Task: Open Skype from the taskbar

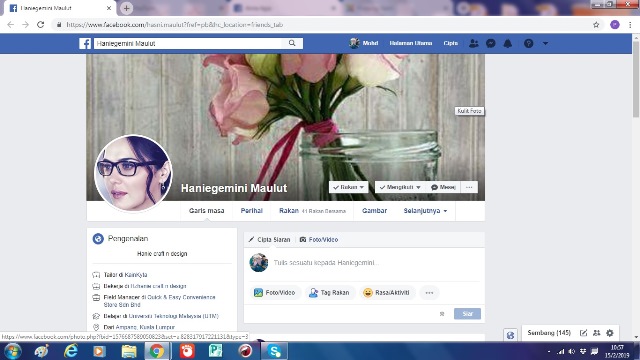Action: pos(274,351)
